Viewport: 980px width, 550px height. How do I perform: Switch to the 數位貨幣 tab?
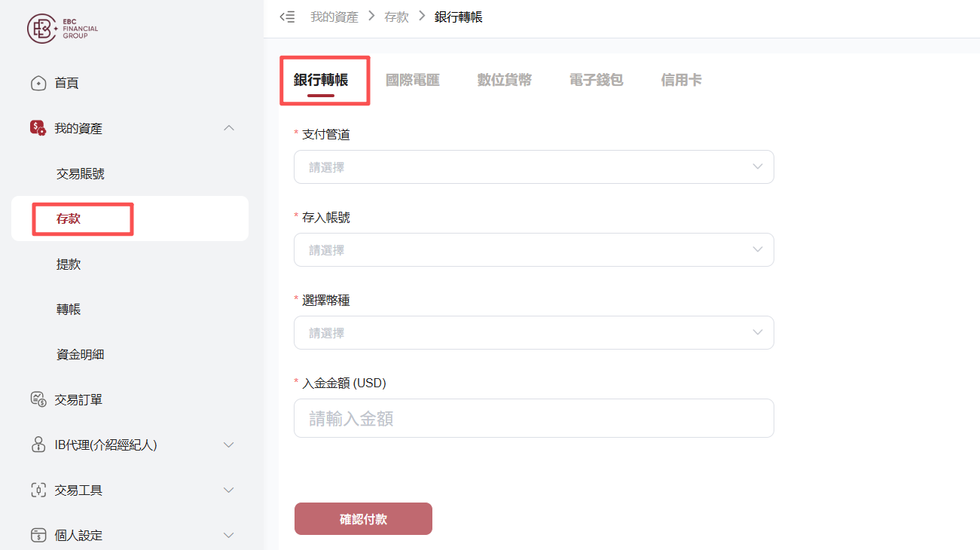click(x=504, y=80)
